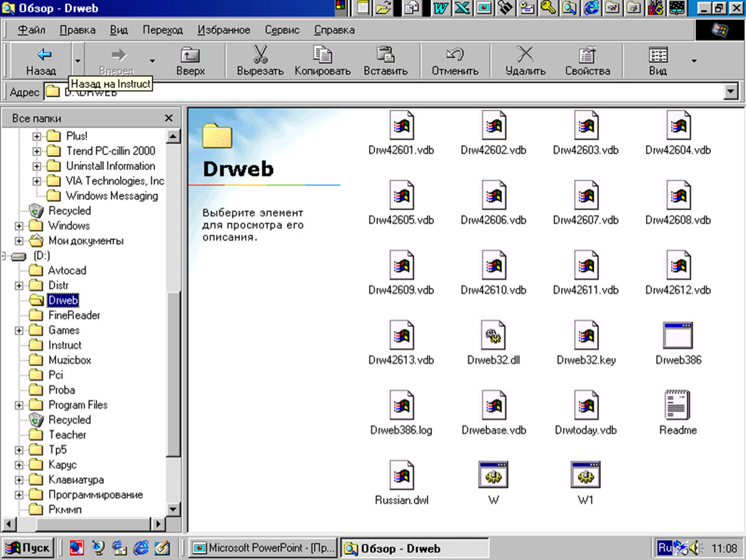Paste with the Вставить toolbar button
This screenshot has height=560, width=746.
tap(386, 60)
